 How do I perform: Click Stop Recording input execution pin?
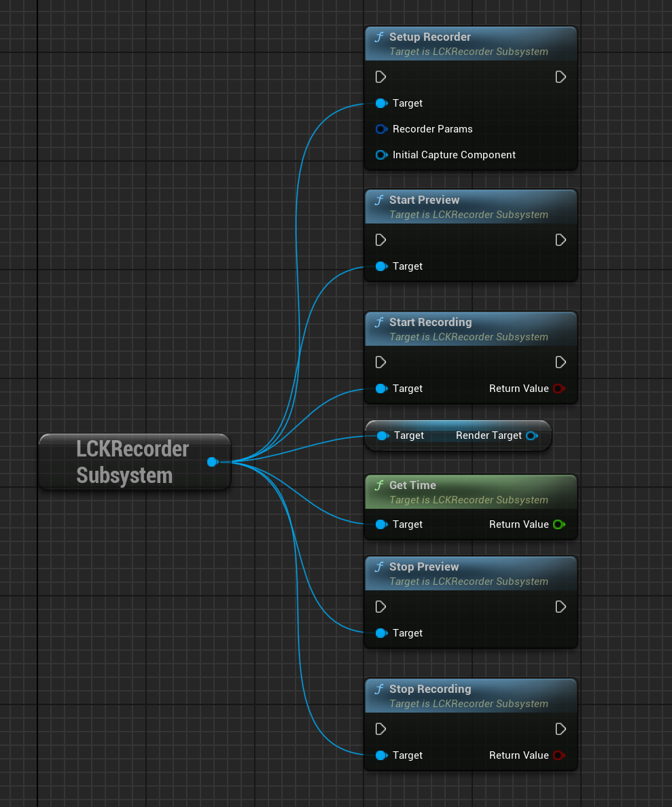click(381, 730)
